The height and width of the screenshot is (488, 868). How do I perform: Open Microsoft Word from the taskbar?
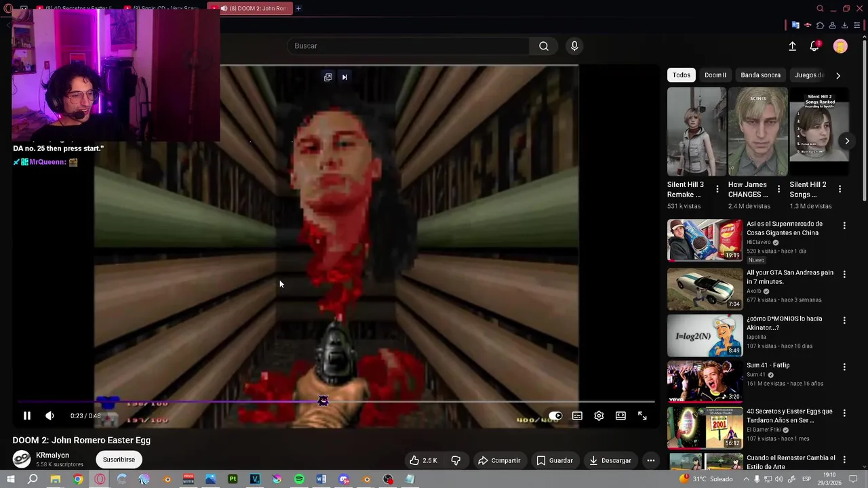click(321, 479)
